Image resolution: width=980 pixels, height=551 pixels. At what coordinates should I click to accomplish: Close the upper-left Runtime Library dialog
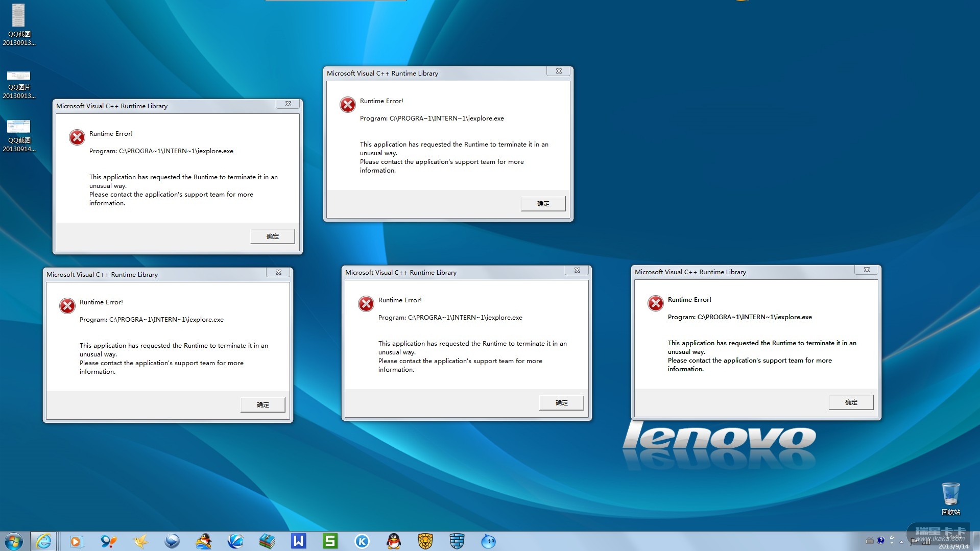(289, 104)
